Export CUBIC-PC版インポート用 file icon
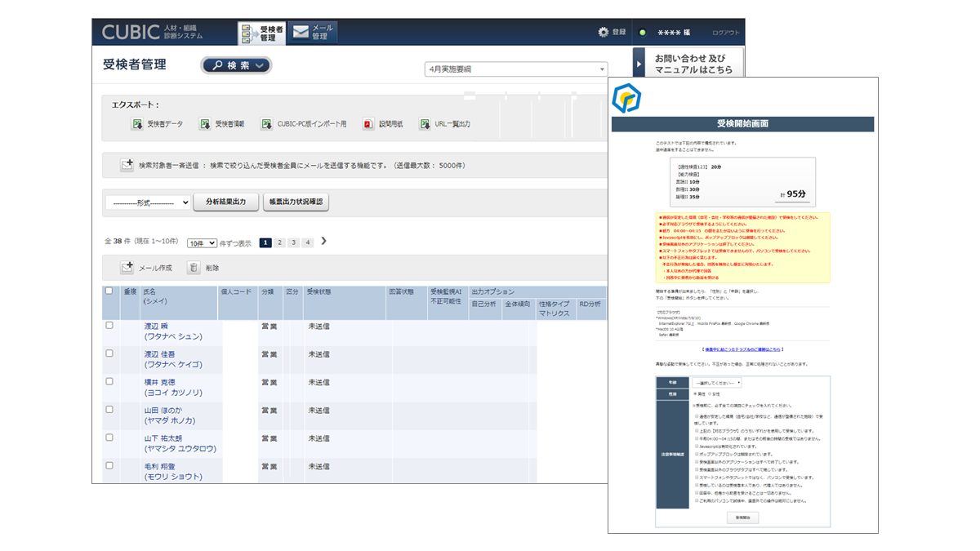 [267, 124]
